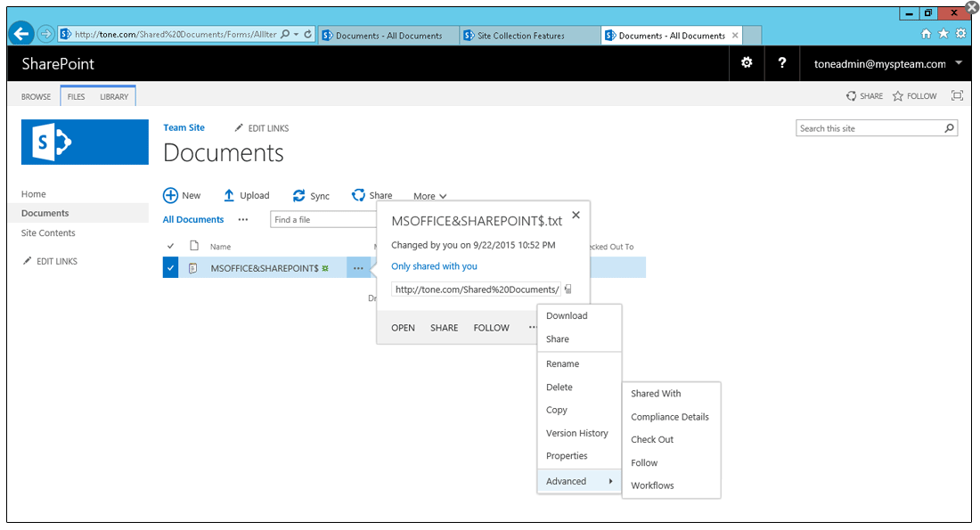This screenshot has height=530, width=980.
Task: Close the MSOFFICE&SHAREPOINT$.txt callout
Action: click(576, 215)
